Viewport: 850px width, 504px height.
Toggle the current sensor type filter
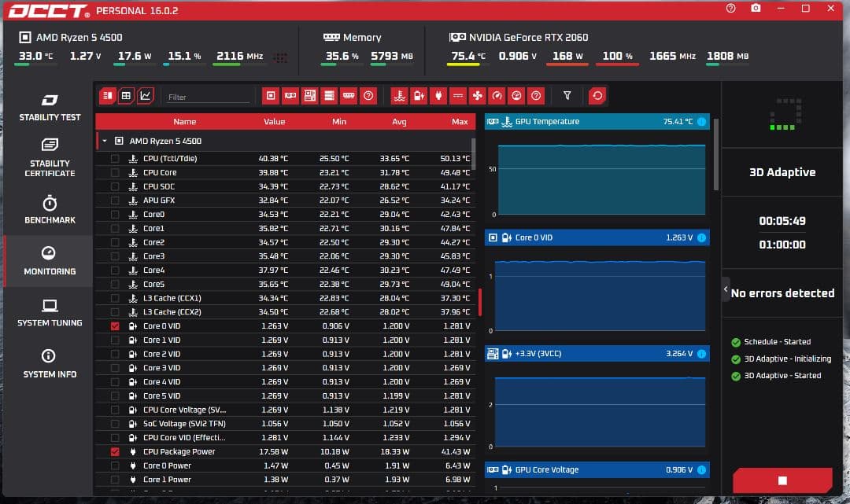[458, 96]
